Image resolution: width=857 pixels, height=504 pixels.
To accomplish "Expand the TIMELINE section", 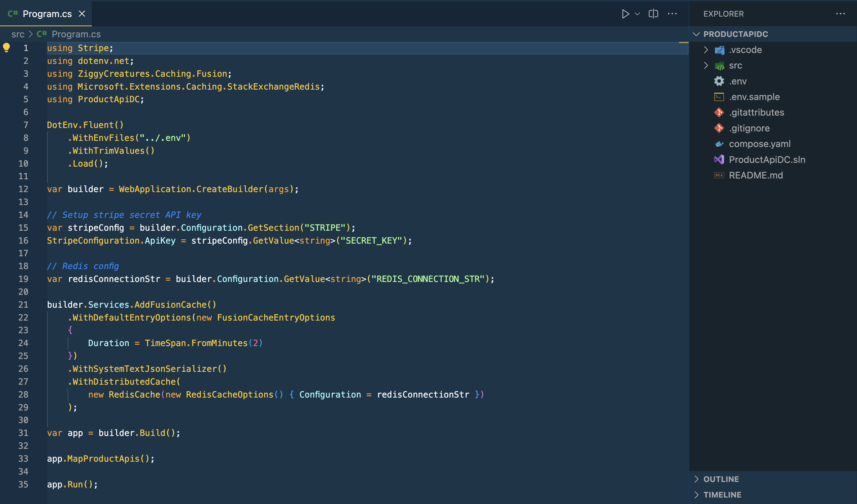I will coord(722,495).
